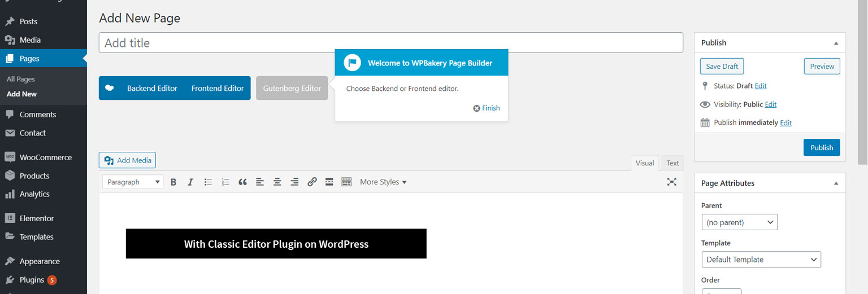Click the Posts pin icon in sidebar
This screenshot has width=868, height=294.
(x=10, y=21)
